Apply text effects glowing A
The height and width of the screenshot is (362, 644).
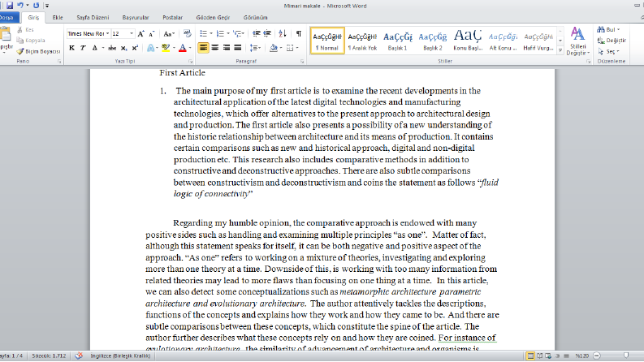click(151, 48)
